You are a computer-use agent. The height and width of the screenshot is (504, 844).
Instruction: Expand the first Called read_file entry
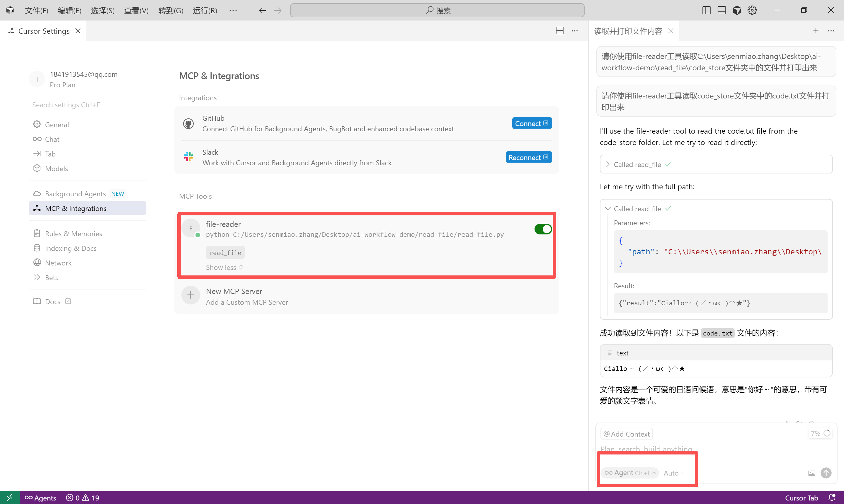coord(716,164)
